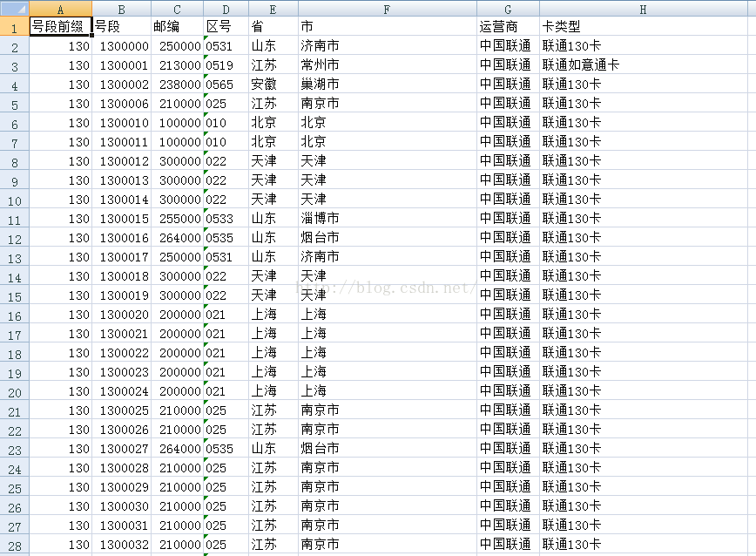
Task: Click cell with area code 0533
Action: click(x=226, y=219)
